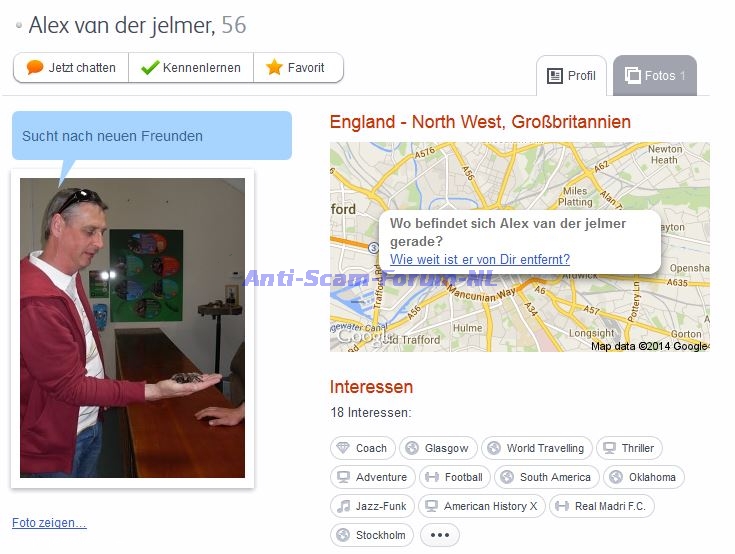Click the Thriller interest tag
Screen dimensions: 735x554
pyautogui.click(x=629, y=448)
